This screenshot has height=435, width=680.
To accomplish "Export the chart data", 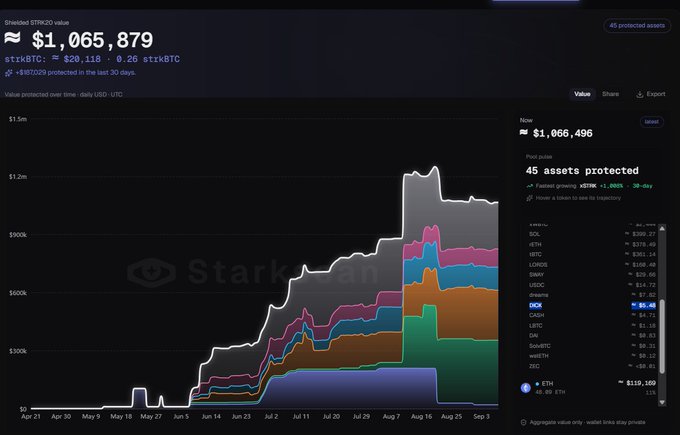I will click(651, 94).
